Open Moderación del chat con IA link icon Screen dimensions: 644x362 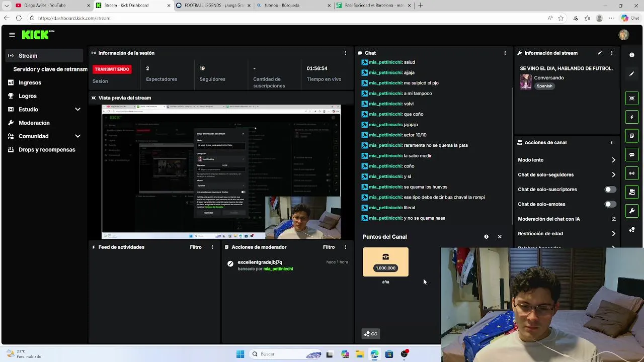click(613, 219)
